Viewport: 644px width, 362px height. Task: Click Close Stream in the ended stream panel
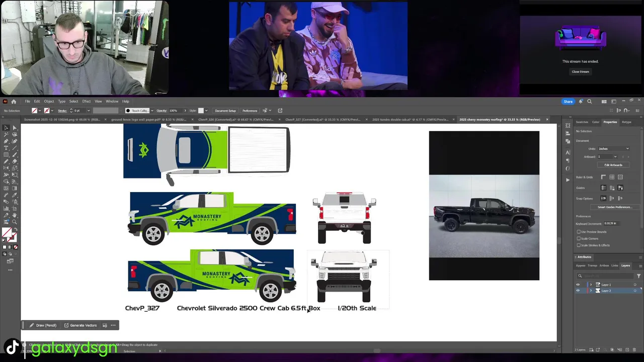580,71
